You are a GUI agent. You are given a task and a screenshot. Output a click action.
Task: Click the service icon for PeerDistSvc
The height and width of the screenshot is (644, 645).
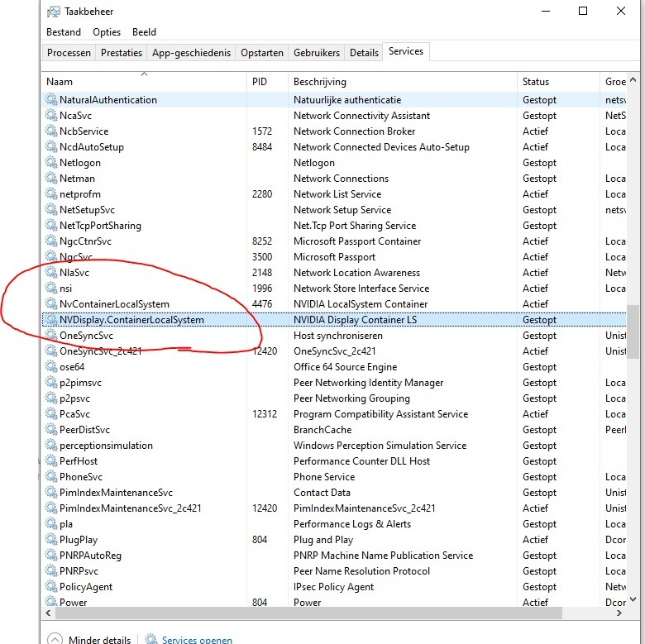coord(51,429)
